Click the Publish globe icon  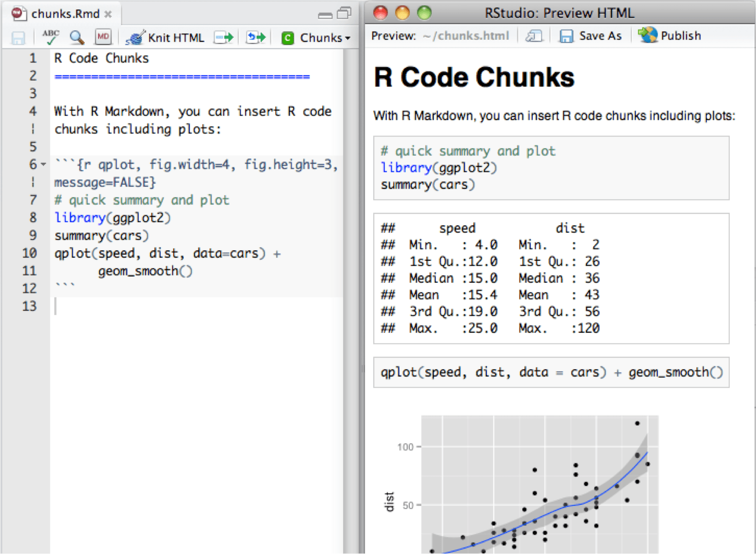pyautogui.click(x=648, y=35)
